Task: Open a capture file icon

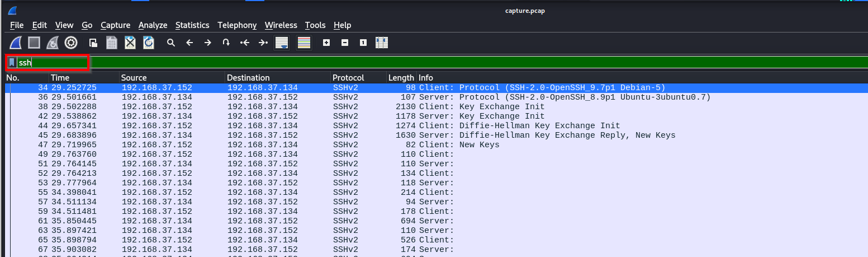Action: [x=93, y=43]
